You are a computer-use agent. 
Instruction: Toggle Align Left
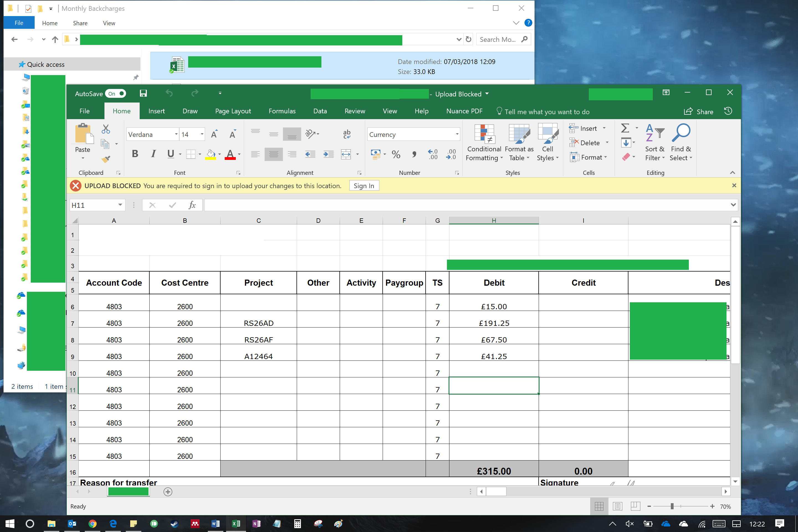[255, 154]
